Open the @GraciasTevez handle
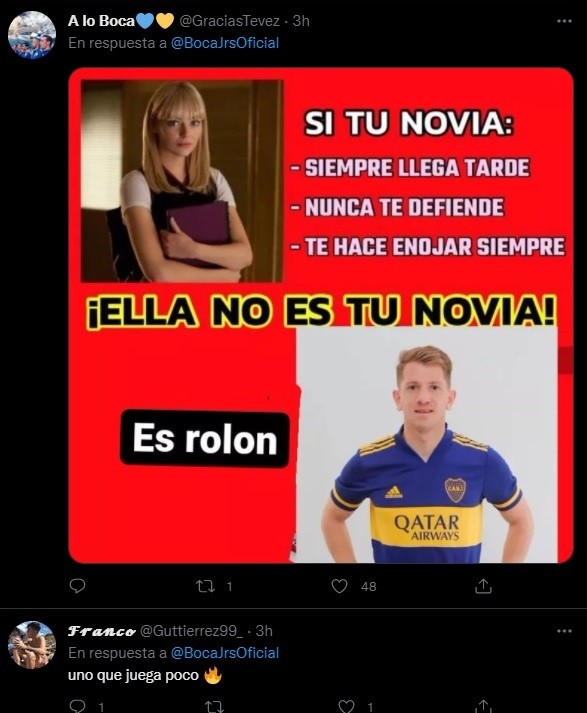This screenshot has height=713, width=587. pyautogui.click(x=229, y=21)
